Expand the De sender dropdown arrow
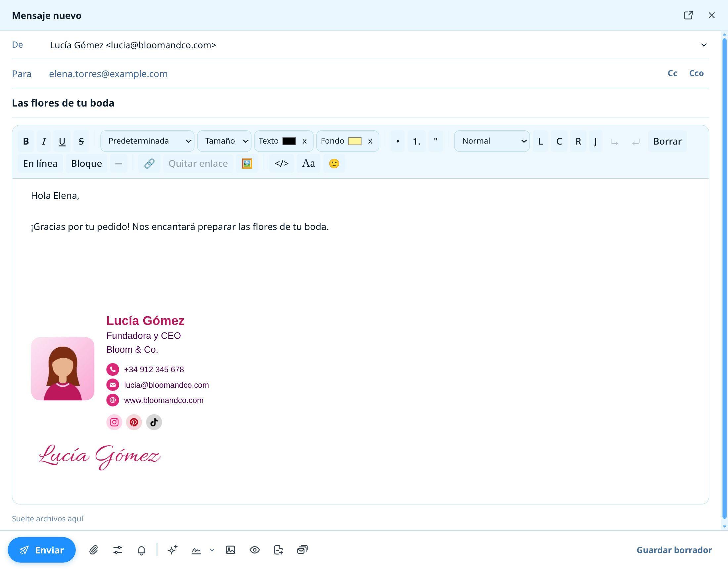 point(704,45)
